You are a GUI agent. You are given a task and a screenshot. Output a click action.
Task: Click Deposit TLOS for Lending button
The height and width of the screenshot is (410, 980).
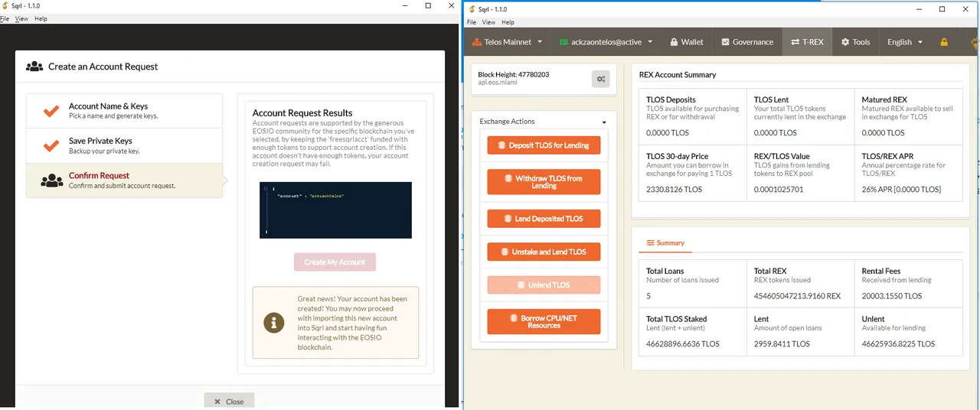[x=544, y=145]
